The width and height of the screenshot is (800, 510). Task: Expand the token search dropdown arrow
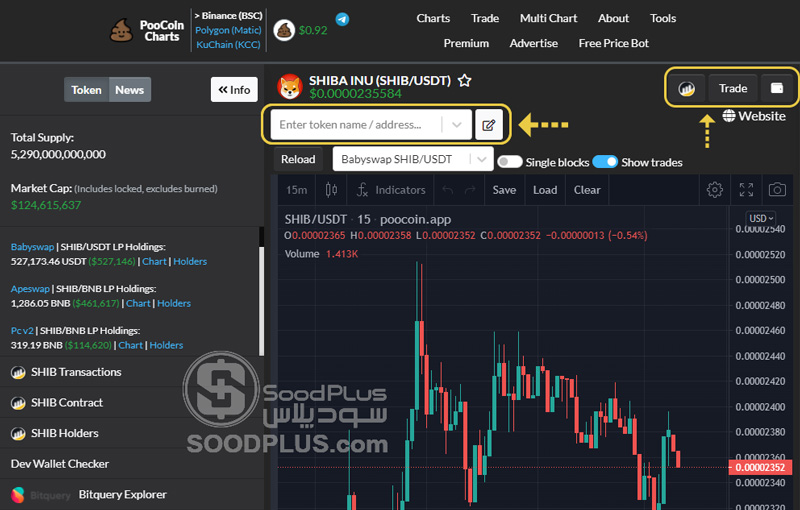(457, 125)
